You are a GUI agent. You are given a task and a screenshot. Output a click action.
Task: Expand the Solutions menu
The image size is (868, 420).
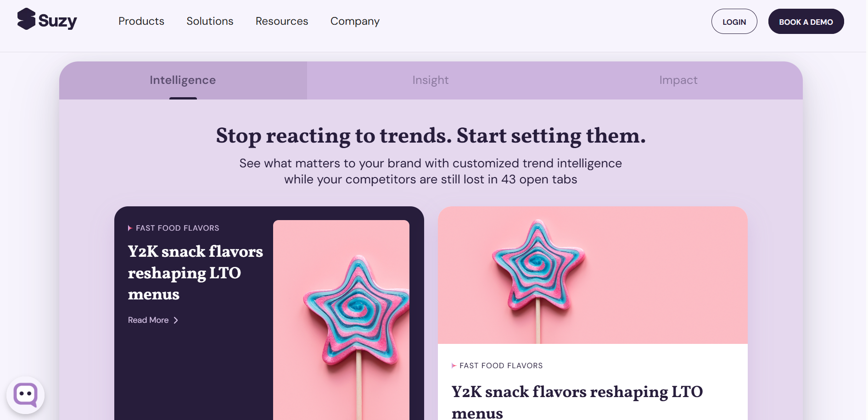click(210, 21)
